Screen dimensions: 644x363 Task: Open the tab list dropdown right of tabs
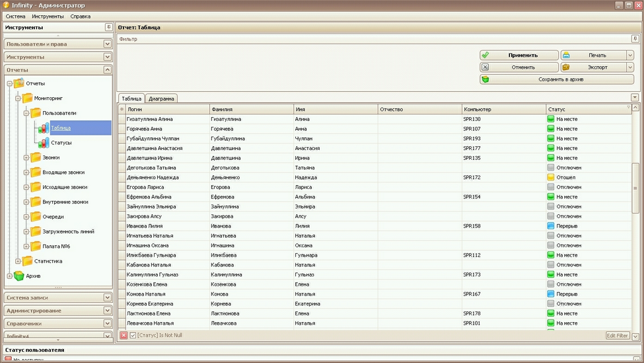[x=635, y=97]
